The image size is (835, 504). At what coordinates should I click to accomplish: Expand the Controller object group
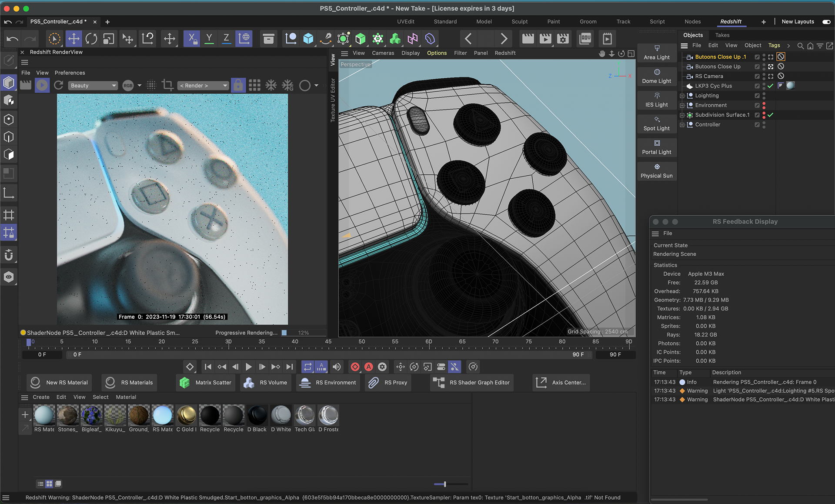click(x=682, y=124)
